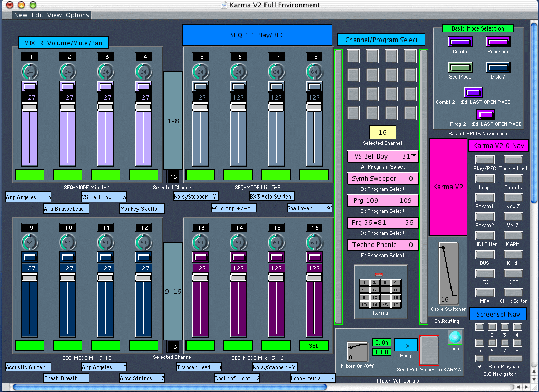Click the Tone Adjust navigation button
The image size is (539, 392).
tap(513, 160)
